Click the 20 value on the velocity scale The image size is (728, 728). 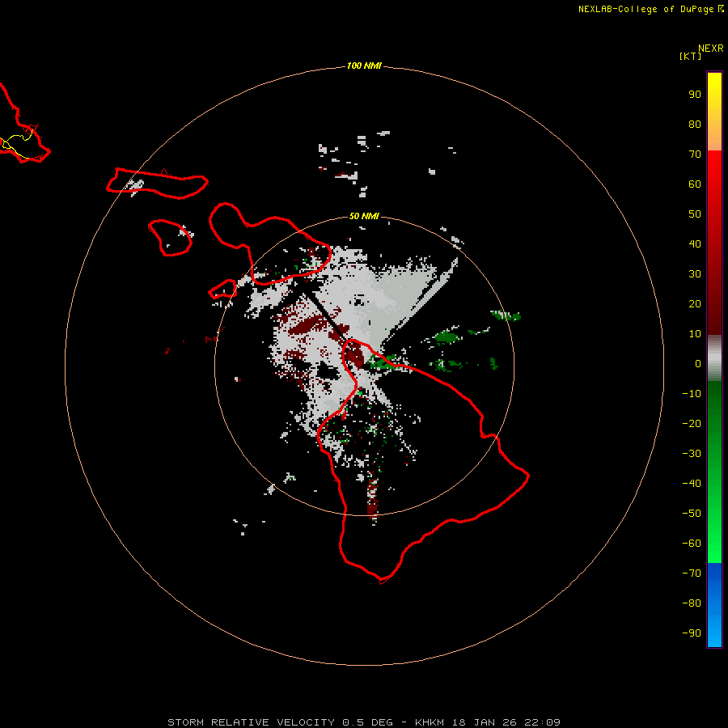[695, 303]
